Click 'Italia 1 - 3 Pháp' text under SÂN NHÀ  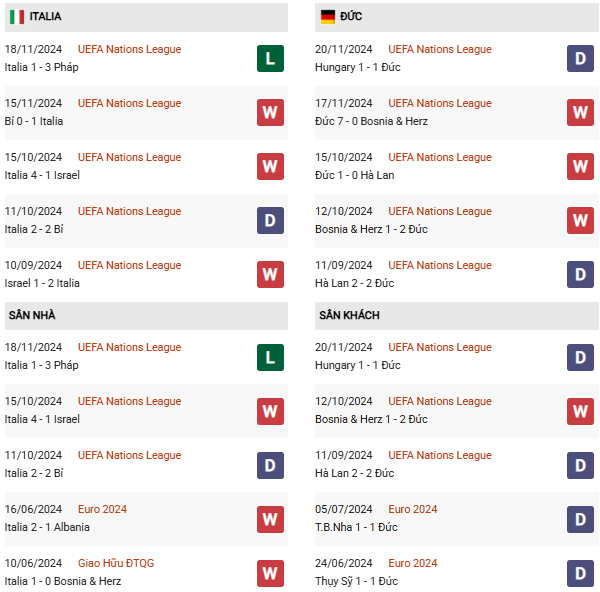[x=41, y=365]
